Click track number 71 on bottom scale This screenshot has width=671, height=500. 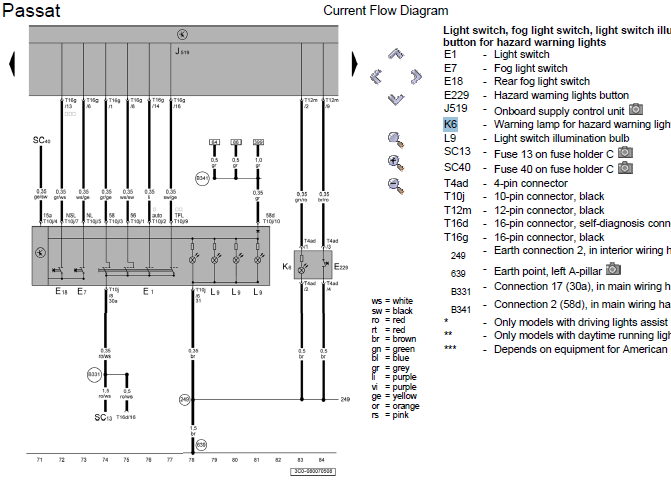(40, 460)
